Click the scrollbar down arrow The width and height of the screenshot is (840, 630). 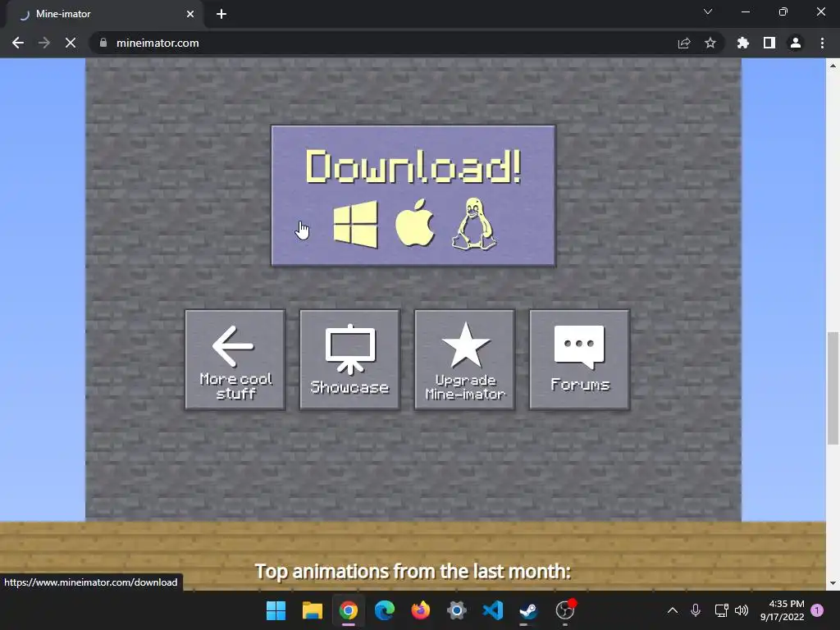(833, 583)
